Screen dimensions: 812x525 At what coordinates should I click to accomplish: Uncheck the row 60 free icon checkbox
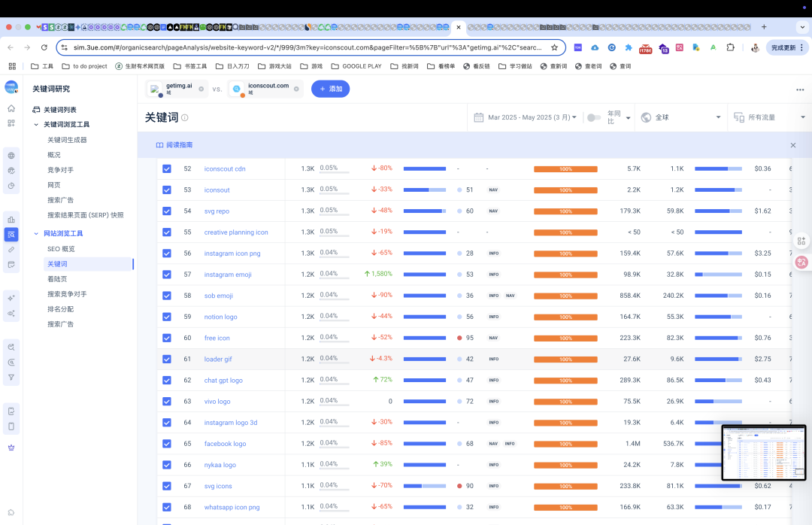[x=167, y=338]
